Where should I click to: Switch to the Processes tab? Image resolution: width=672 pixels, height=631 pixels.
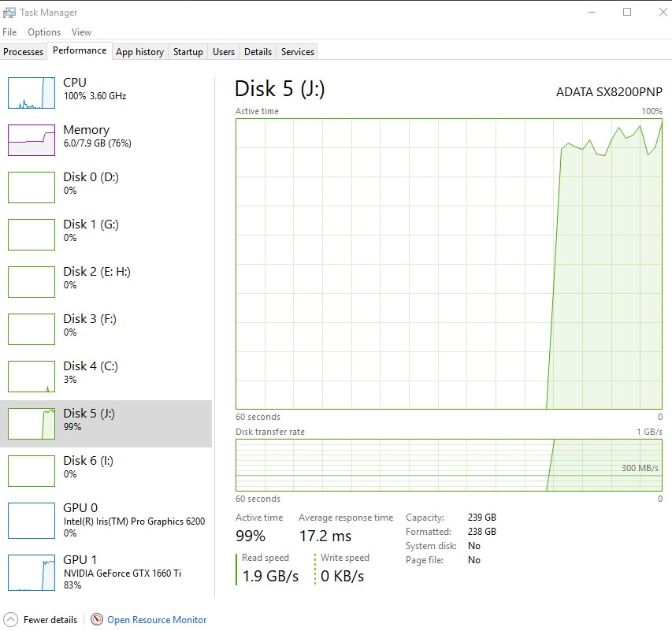24,52
